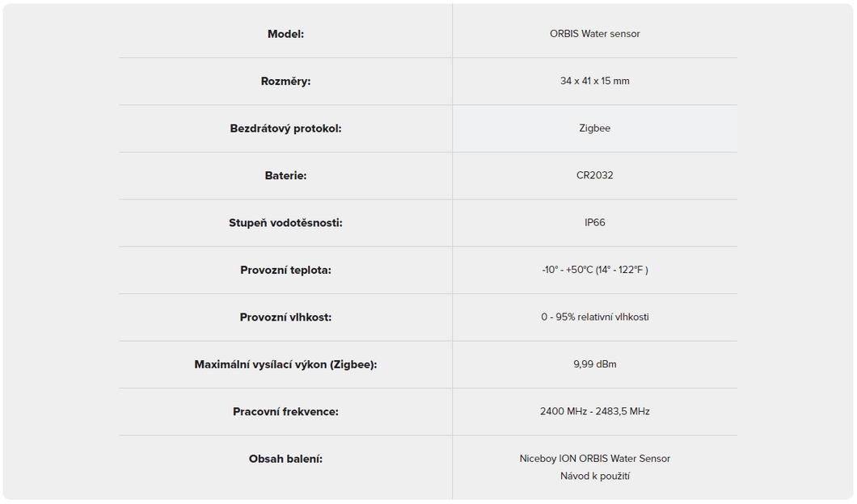Select the '2400 MHz - 2483,5 MHz' value
Screen dimensions: 857x504
594,412
